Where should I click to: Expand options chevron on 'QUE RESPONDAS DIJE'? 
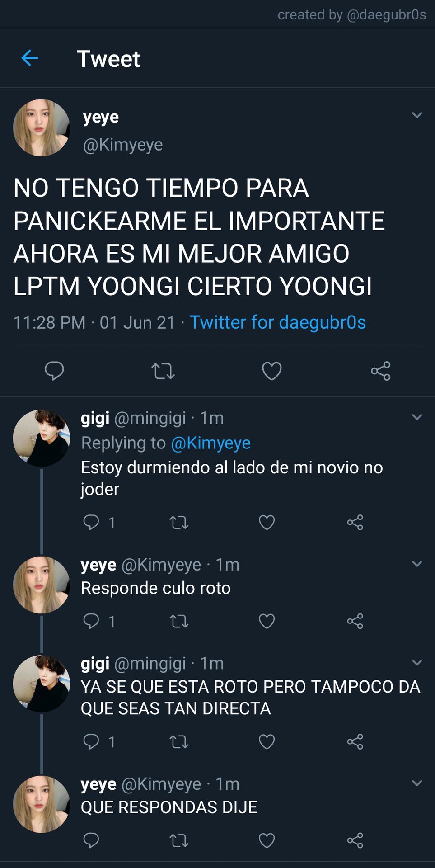(x=417, y=783)
